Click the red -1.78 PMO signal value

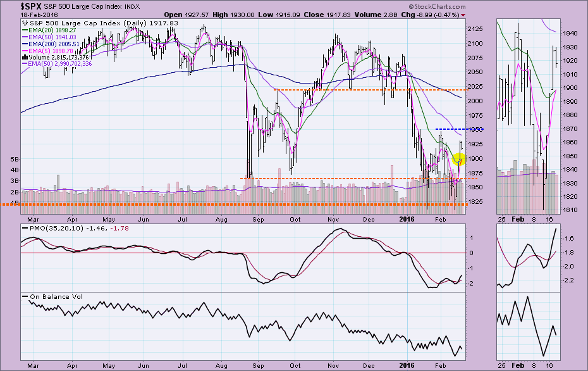[x=119, y=229]
